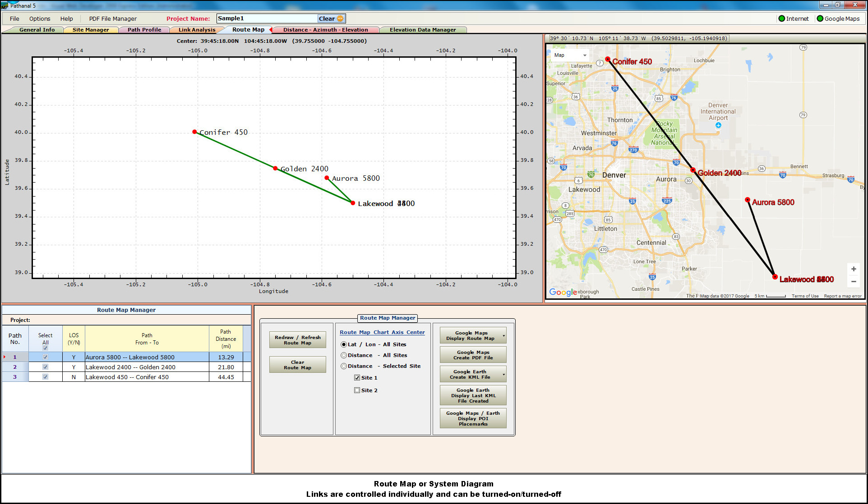Image resolution: width=868 pixels, height=504 pixels.
Task: Select Lat / Lon - All Sites radio
Action: coord(344,344)
